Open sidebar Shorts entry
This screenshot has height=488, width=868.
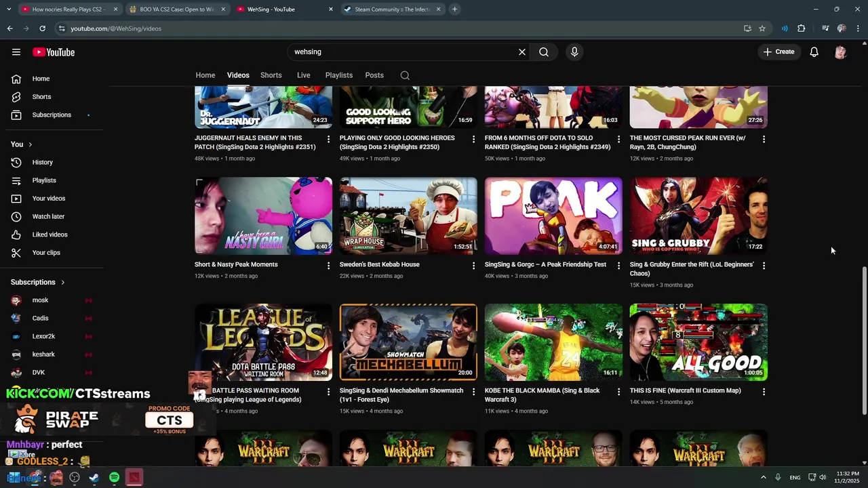(41, 97)
